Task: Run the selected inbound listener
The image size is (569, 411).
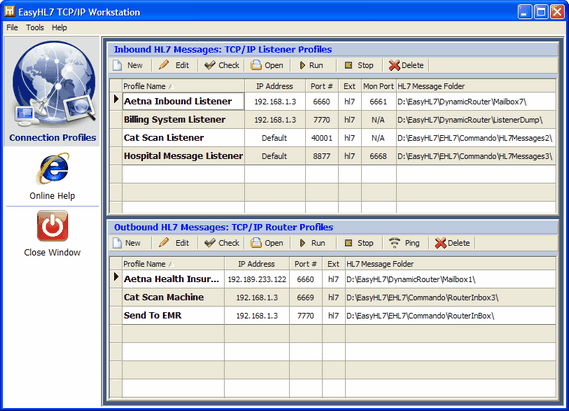Action: click(311, 65)
